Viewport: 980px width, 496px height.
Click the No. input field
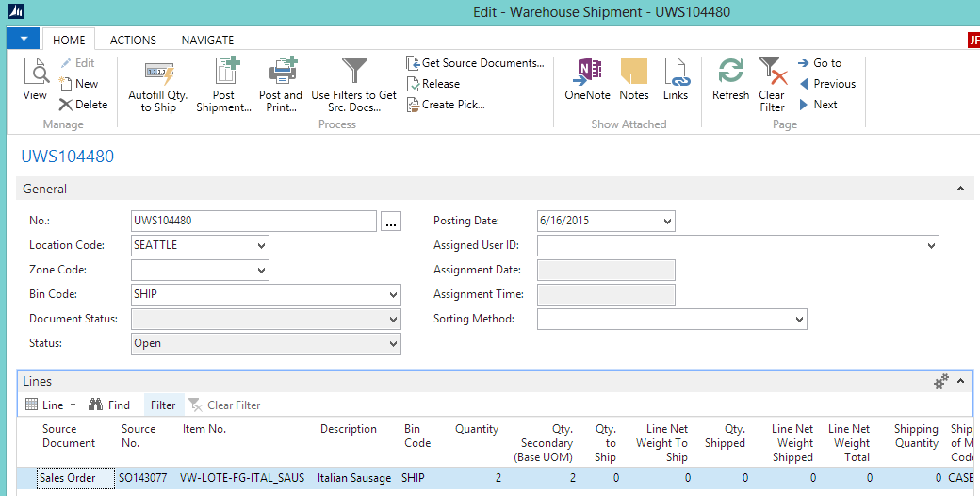click(x=253, y=221)
